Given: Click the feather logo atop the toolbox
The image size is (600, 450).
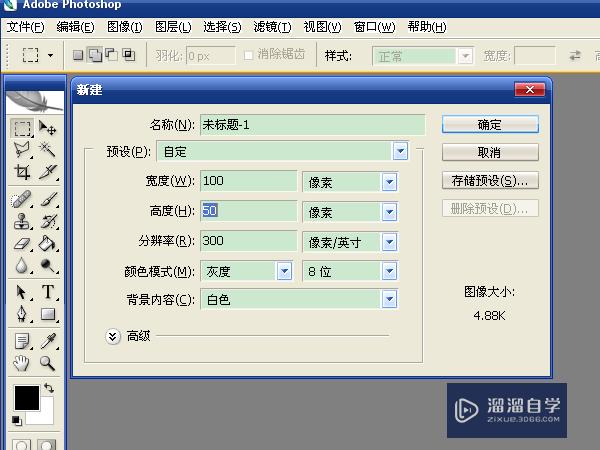Looking at the screenshot, I should tap(34, 101).
